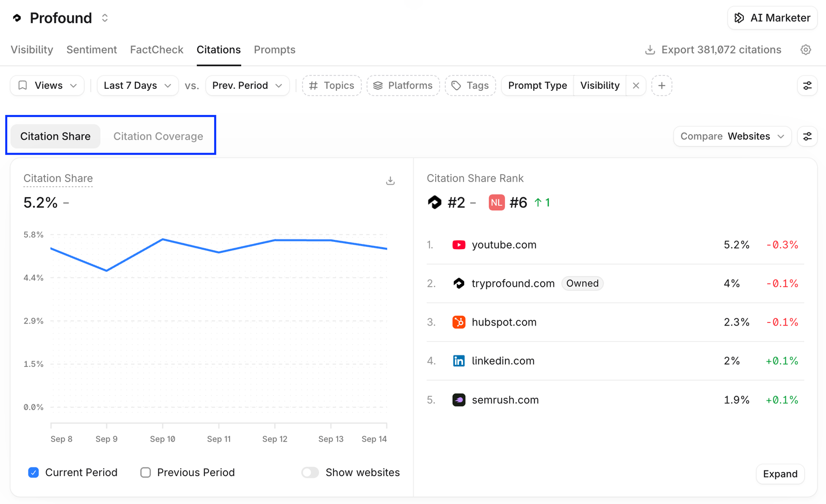Switch to Citation Coverage
The height and width of the screenshot is (504, 826).
[158, 136]
